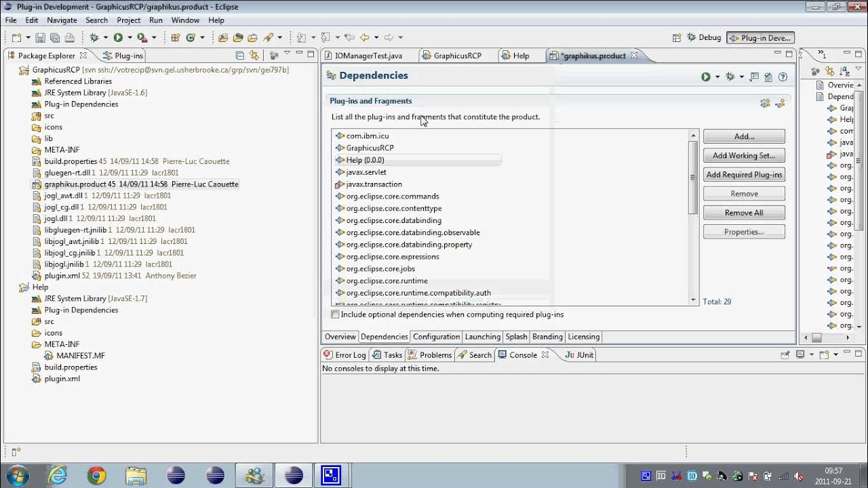Click the External Tools run icon
The height and width of the screenshot is (488, 868).
coord(142,37)
